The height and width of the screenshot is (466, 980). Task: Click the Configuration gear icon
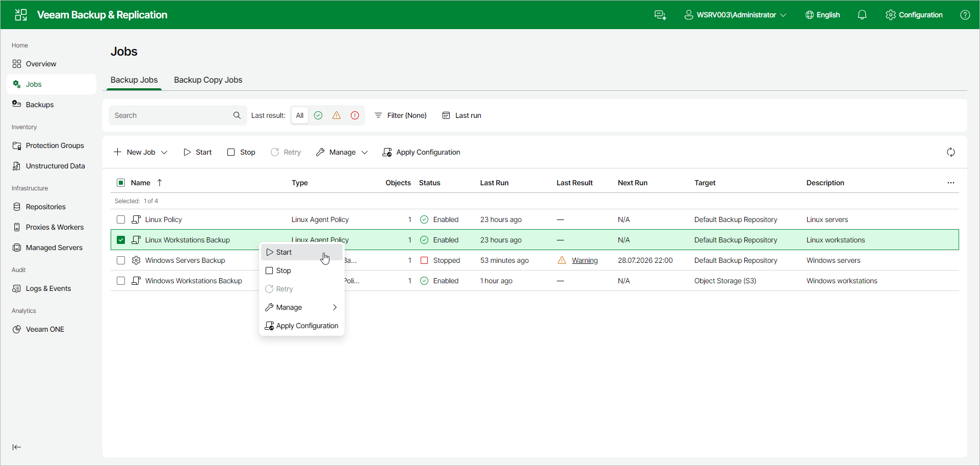891,15
